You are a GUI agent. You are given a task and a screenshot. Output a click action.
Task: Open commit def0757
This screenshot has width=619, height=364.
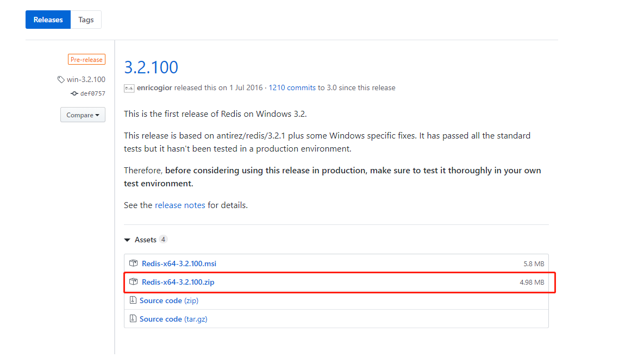(x=93, y=93)
